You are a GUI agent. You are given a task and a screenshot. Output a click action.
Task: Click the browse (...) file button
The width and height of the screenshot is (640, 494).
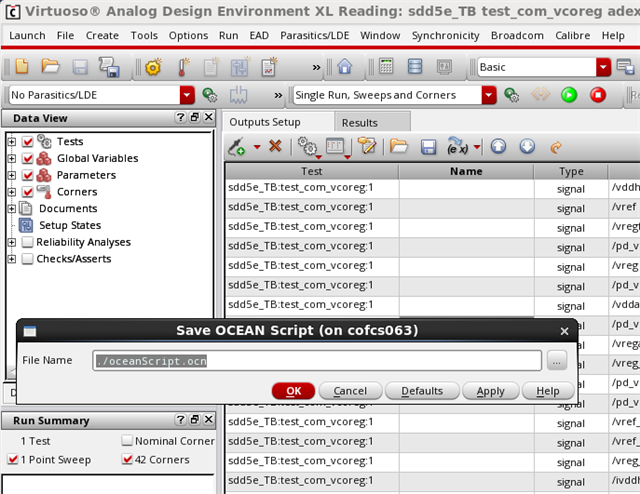coord(557,360)
